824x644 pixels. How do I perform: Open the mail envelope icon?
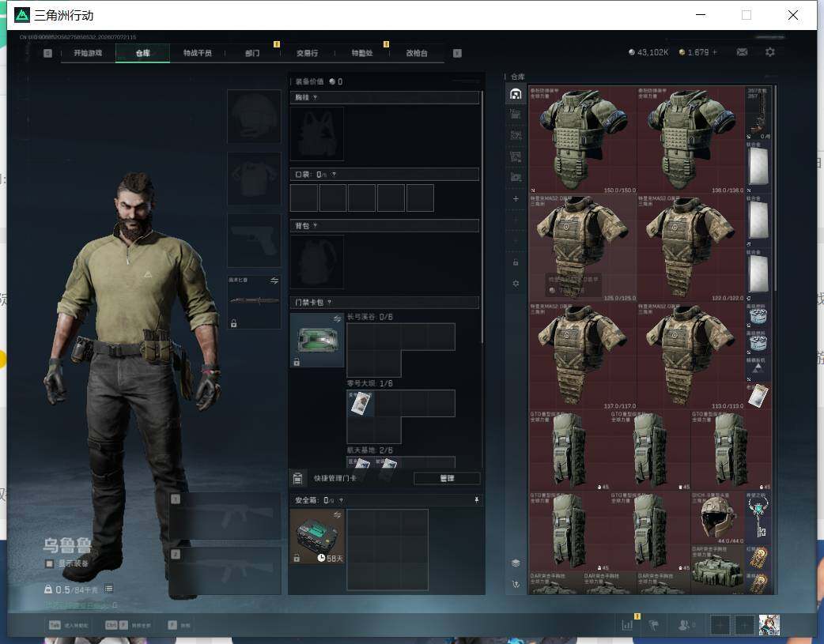pyautogui.click(x=742, y=52)
